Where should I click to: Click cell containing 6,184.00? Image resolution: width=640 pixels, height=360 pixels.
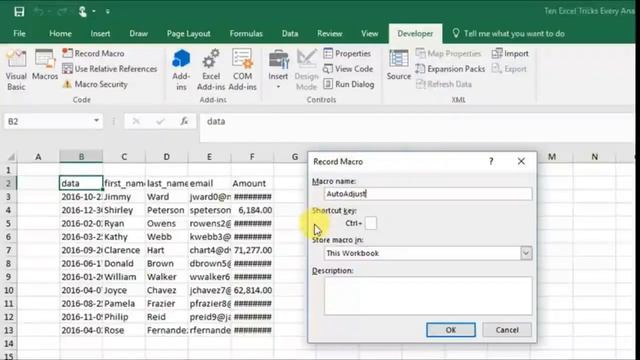[x=252, y=210]
